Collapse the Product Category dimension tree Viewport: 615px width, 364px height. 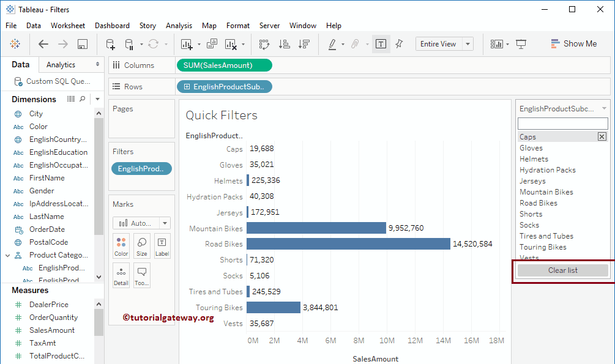[9, 254]
